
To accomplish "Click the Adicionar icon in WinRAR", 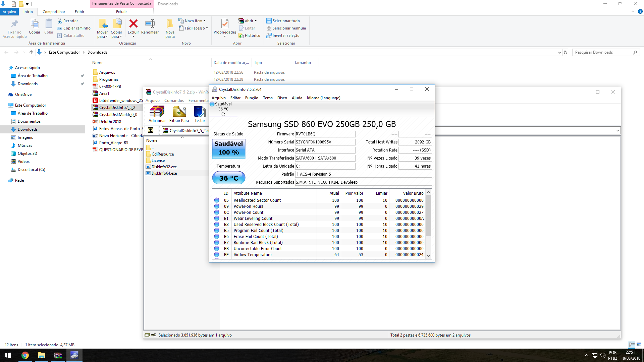I will tap(157, 112).
